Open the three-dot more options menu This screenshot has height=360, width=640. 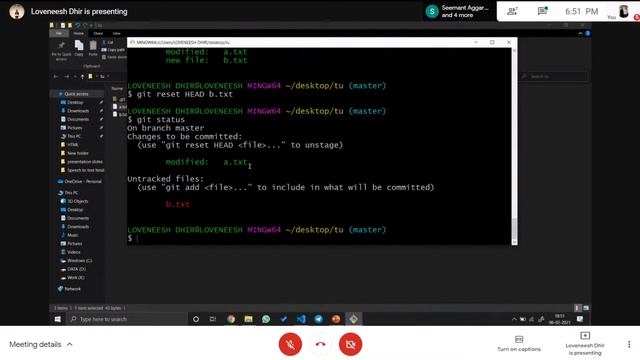pos(629,344)
